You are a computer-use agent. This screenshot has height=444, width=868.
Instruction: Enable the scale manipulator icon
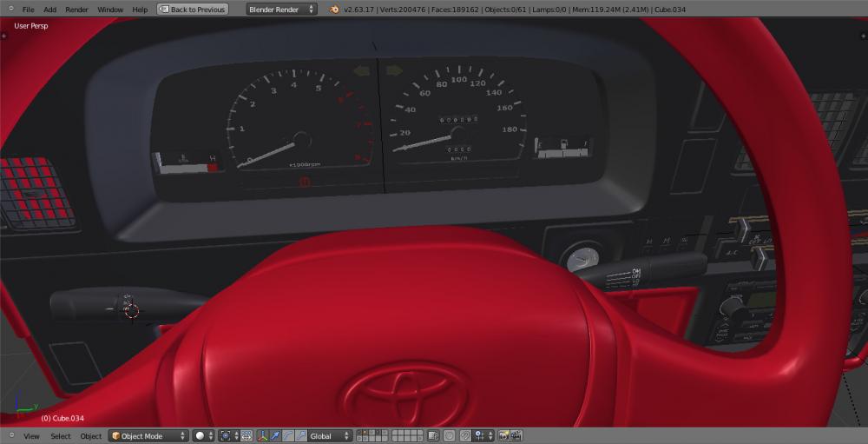point(300,436)
